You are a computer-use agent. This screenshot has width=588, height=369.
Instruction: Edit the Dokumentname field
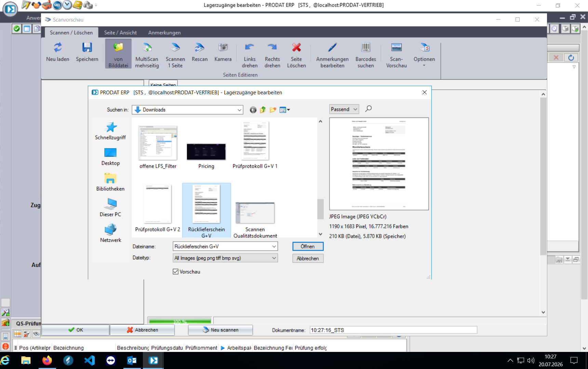(393, 330)
